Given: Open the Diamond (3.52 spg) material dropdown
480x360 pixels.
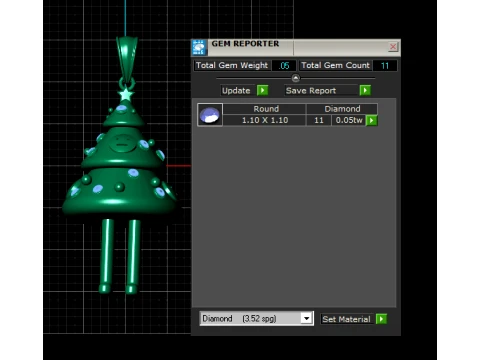Looking at the screenshot, I should pyautogui.click(x=256, y=319).
